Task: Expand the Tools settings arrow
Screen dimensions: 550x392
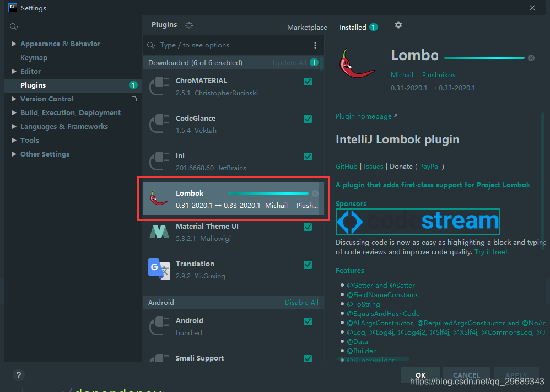Action: click(x=14, y=141)
